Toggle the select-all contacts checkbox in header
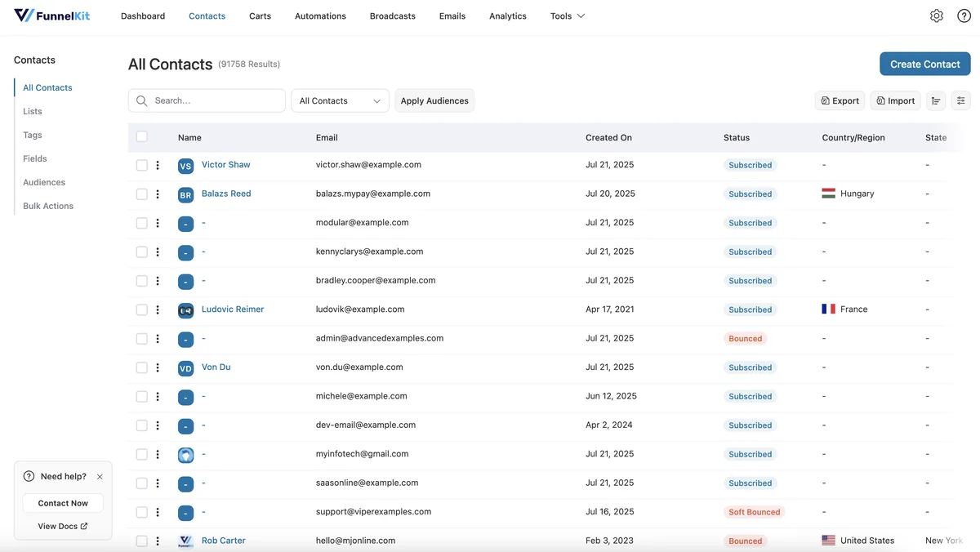 click(x=142, y=137)
